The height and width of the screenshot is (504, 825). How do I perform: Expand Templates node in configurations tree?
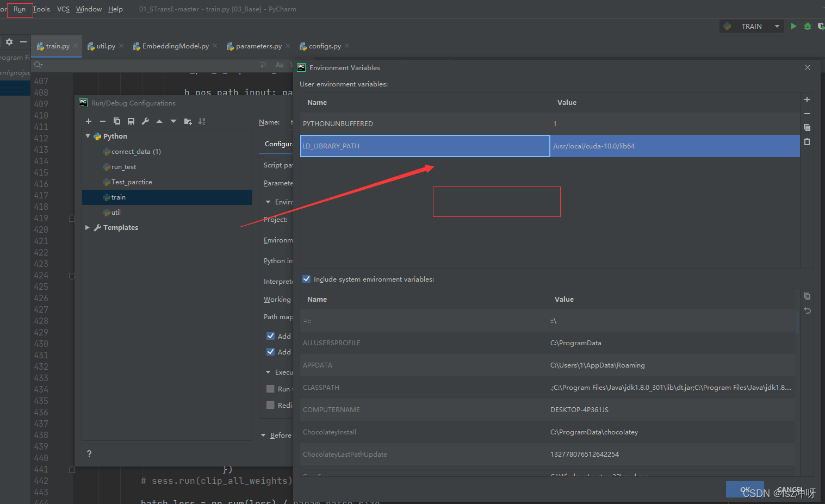pos(88,227)
